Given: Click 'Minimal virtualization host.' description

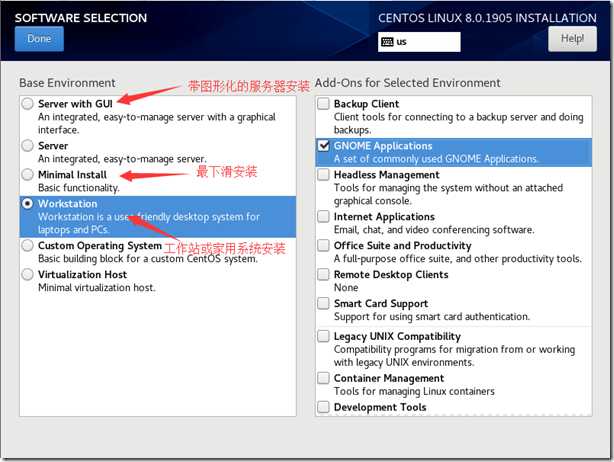Looking at the screenshot, I should point(97,288).
